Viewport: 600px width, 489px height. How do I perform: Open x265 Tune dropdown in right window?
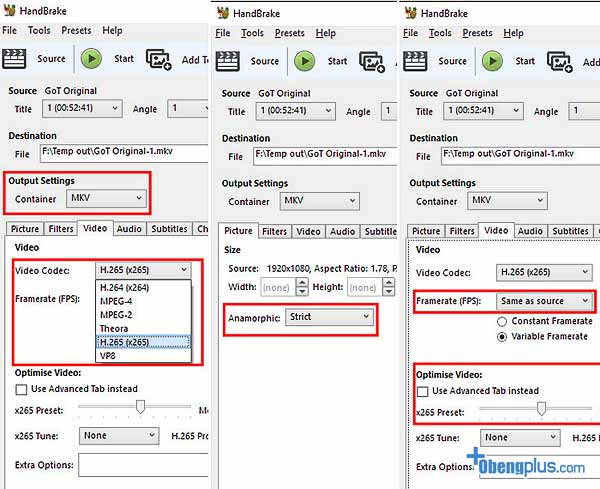pyautogui.click(x=520, y=438)
